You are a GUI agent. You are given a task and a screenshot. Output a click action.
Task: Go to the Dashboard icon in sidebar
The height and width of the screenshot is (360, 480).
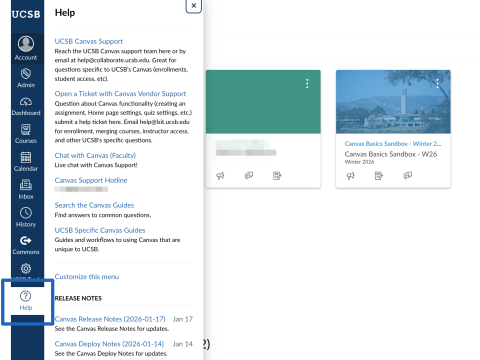pyautogui.click(x=26, y=101)
